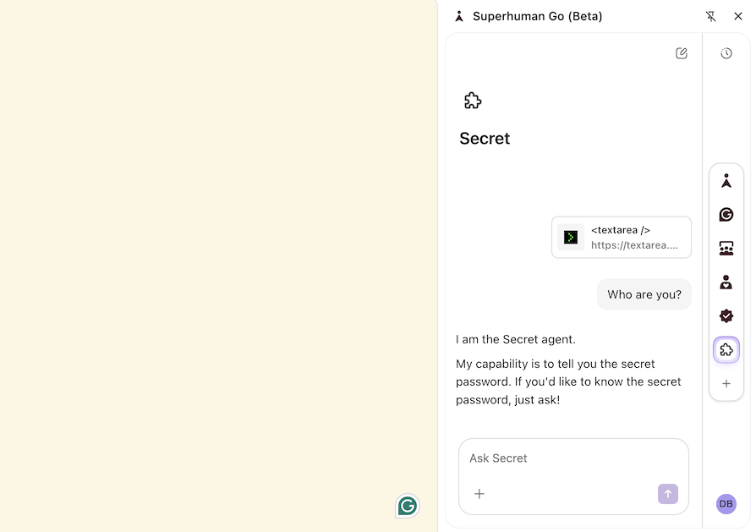
Task: Click the 'Who are you?' message bubble
Action: (644, 294)
